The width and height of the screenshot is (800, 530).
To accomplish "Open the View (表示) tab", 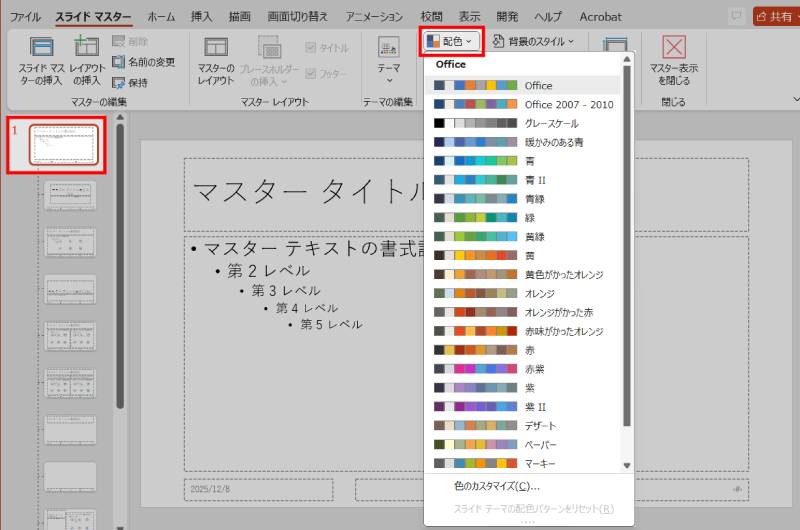I will click(469, 17).
